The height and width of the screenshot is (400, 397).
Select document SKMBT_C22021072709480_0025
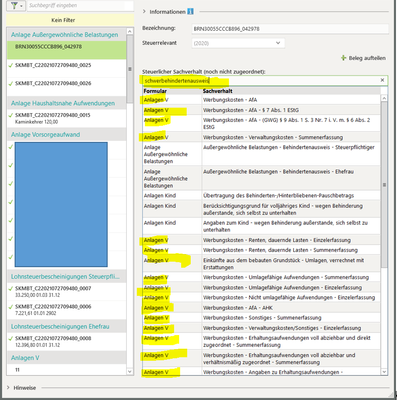click(x=66, y=69)
